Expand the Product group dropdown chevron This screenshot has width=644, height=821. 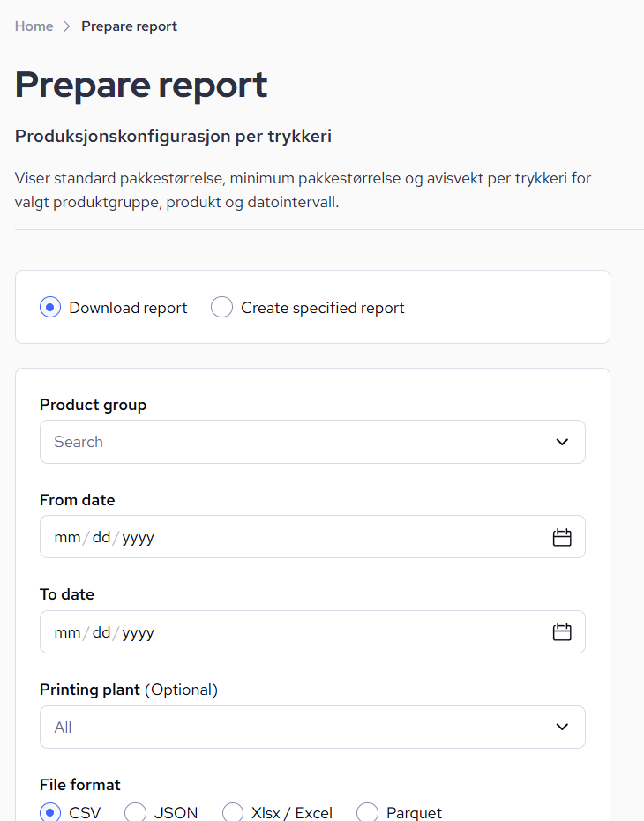coord(562,442)
